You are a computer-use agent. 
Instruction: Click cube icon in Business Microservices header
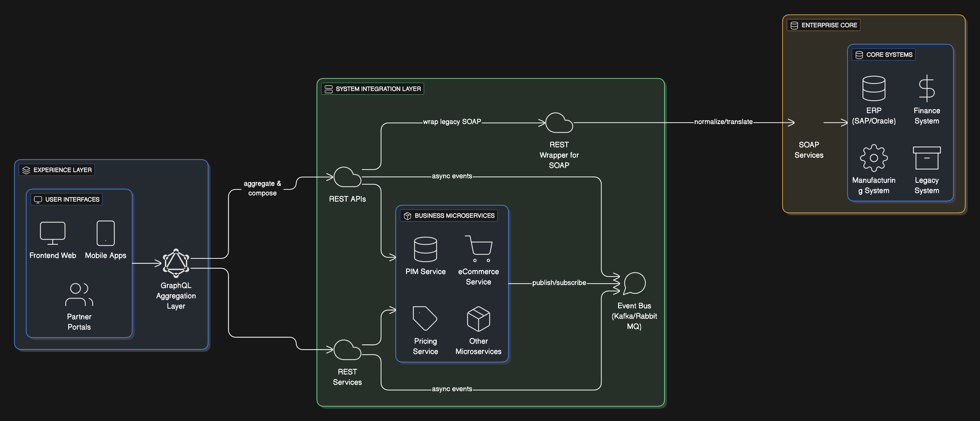[x=407, y=216]
